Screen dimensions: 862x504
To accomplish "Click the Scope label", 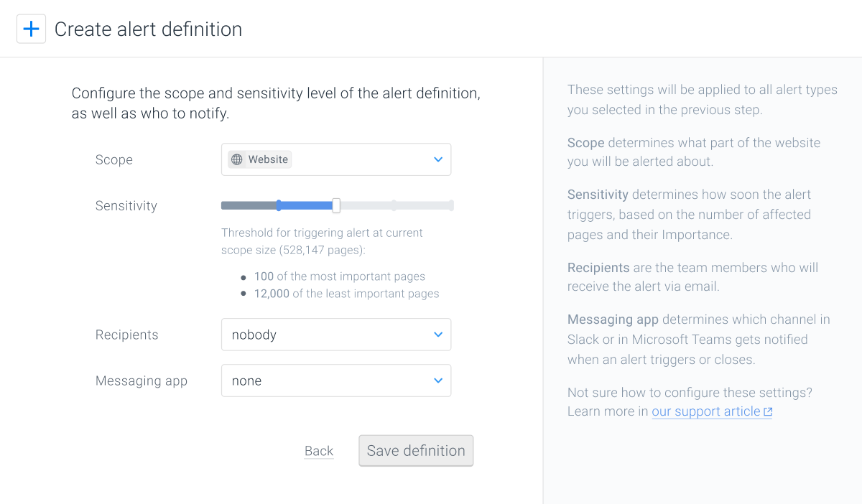I will (x=114, y=159).
